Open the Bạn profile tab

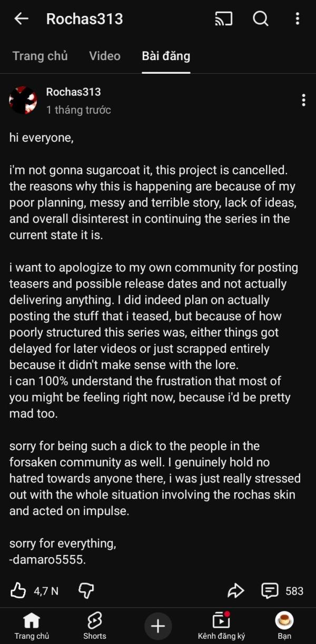click(284, 626)
